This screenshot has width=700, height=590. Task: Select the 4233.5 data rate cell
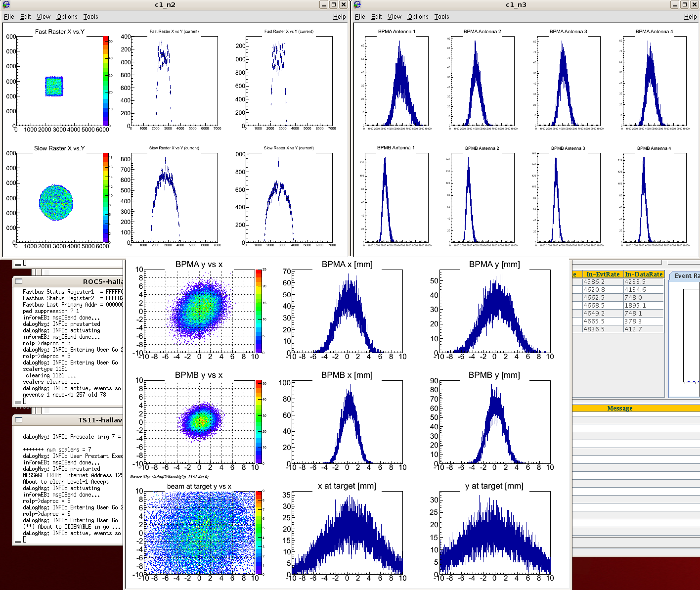[644, 282]
